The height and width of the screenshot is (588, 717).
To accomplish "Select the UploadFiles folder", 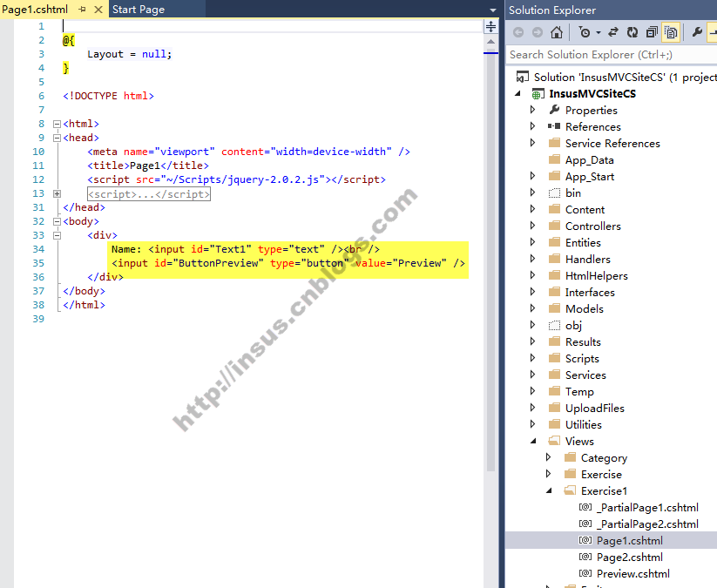I will pos(595,408).
